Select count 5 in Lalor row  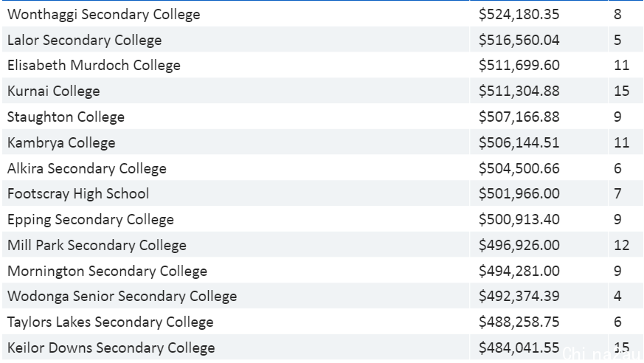617,41
